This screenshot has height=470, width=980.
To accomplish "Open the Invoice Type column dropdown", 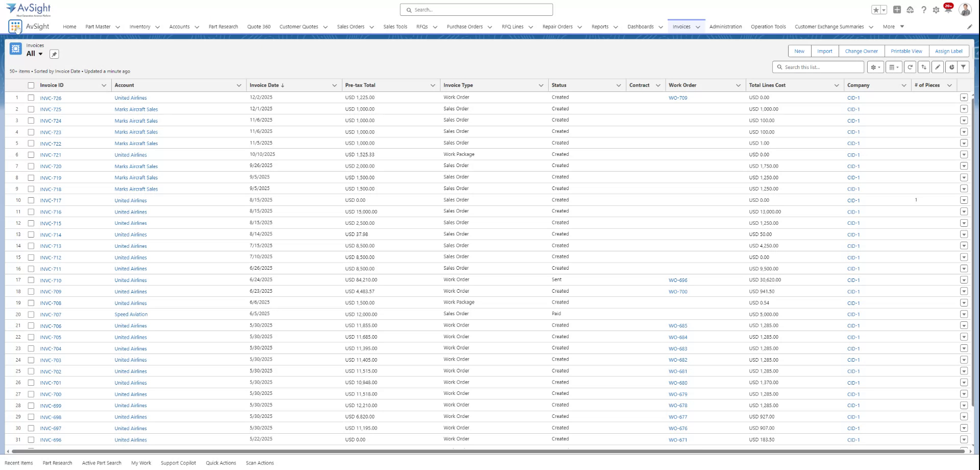I will coord(541,85).
